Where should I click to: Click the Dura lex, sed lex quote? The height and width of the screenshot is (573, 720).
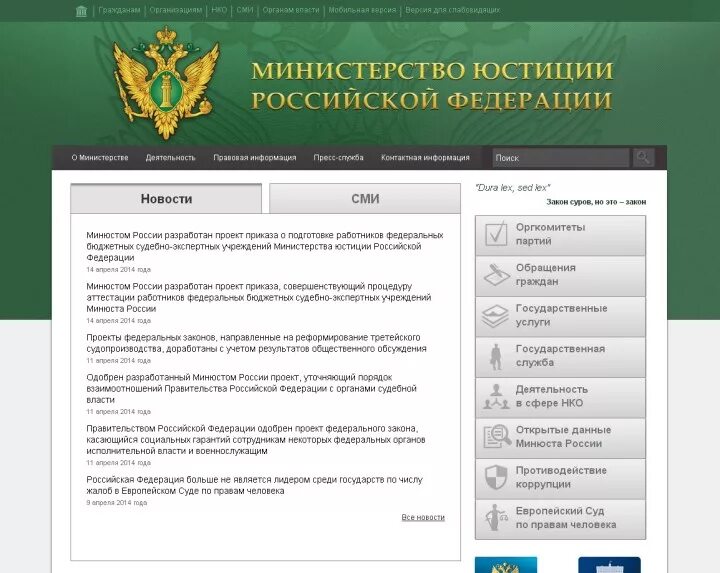[512, 188]
